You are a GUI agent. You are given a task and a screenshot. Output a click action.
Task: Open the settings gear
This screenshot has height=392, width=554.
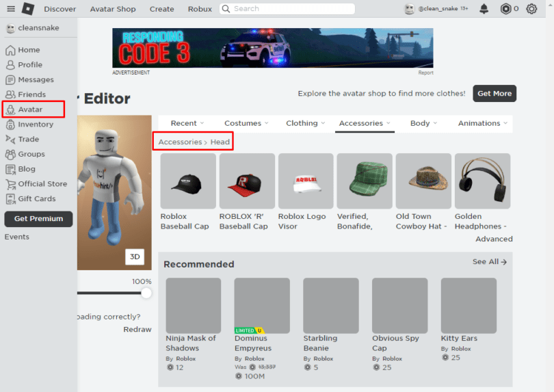tap(531, 8)
